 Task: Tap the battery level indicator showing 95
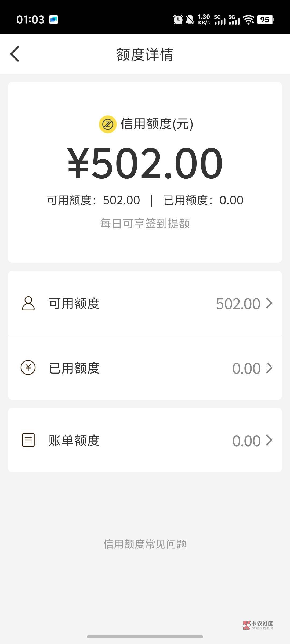[x=265, y=20]
